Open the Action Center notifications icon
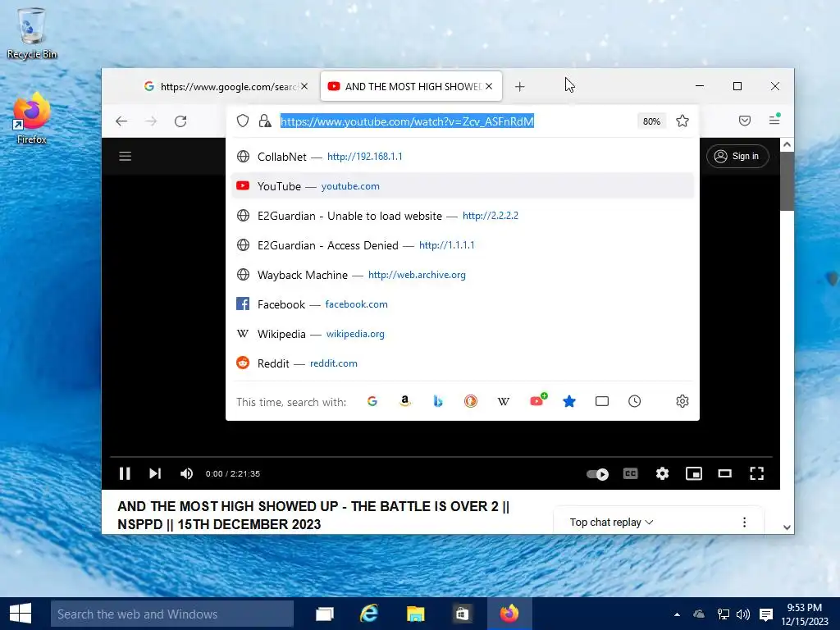Viewport: 840px width, 630px height. click(766, 614)
